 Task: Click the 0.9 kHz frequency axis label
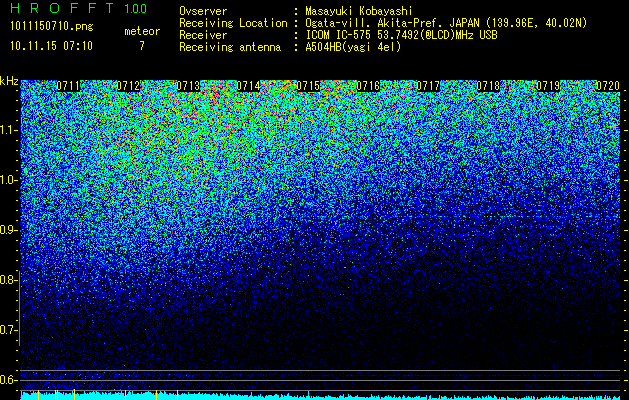pos(9,230)
